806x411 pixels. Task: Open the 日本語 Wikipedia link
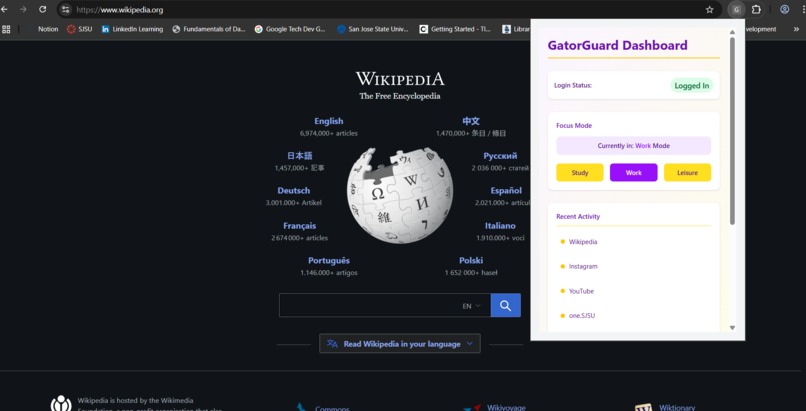point(299,156)
